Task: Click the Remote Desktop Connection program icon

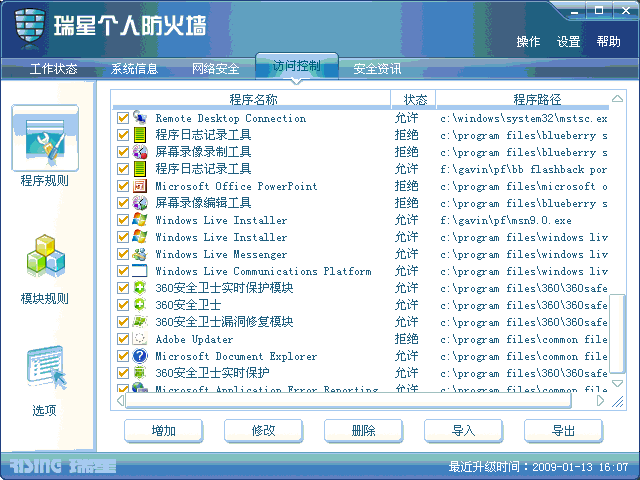Action: coord(140,118)
